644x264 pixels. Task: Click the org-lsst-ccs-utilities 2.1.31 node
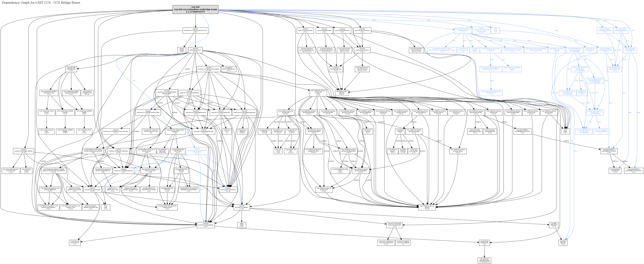242,208
